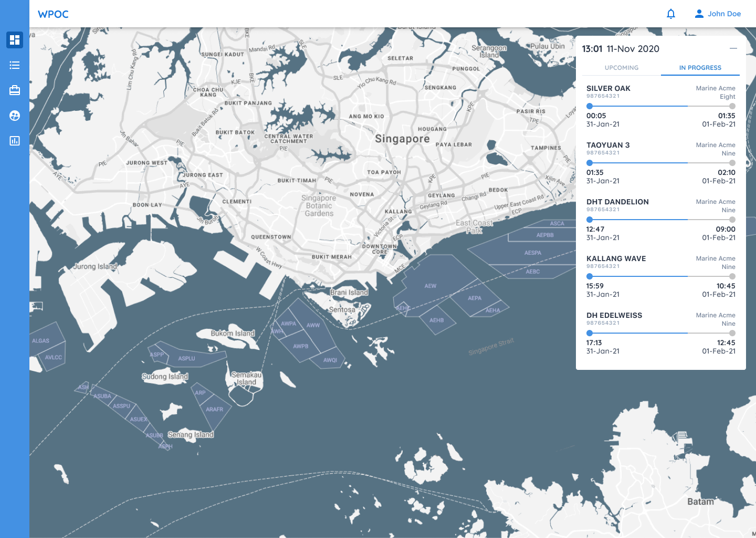Switch to the Upcoming tab
This screenshot has height=538, width=756.
[622, 68]
